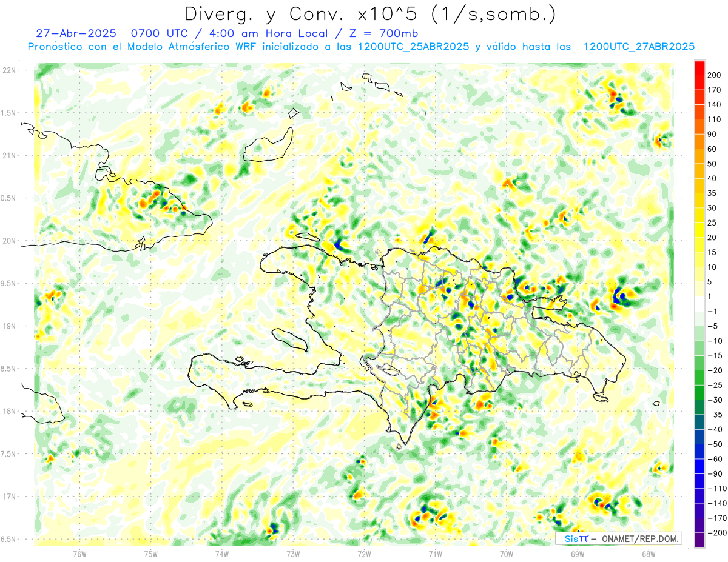Click the '20N' latitude label

tap(8, 241)
